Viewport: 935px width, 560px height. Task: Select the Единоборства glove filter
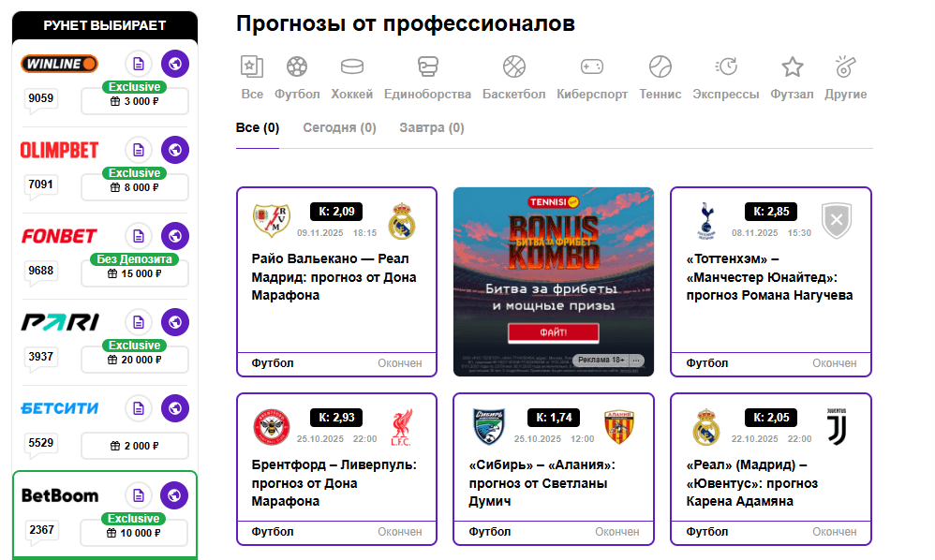click(x=427, y=66)
